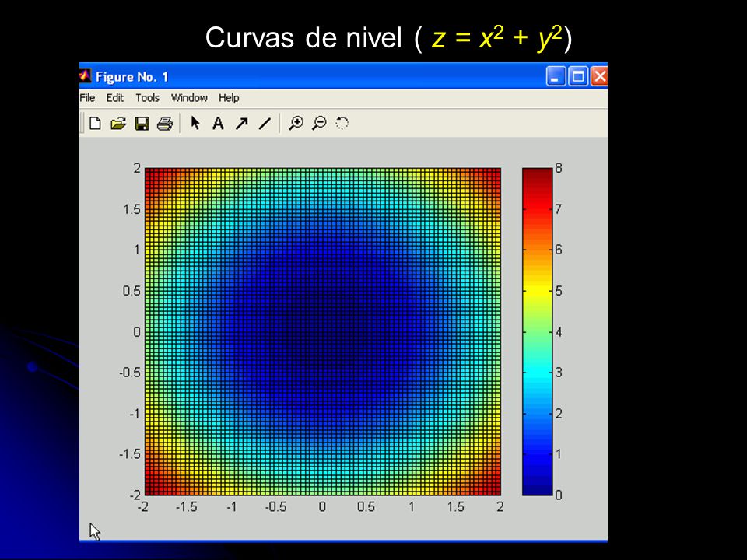Click the colorbar tick label '3'
747x560 pixels.
point(559,373)
